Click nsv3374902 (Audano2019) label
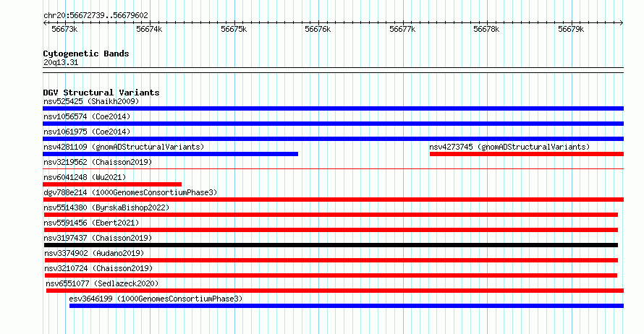This screenshot has height=334, width=644. point(95,253)
